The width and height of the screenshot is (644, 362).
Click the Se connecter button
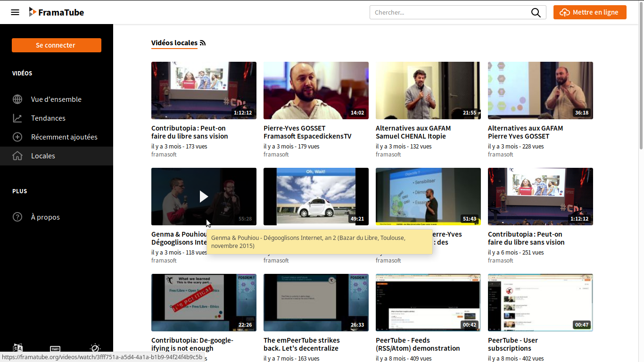coord(57,45)
